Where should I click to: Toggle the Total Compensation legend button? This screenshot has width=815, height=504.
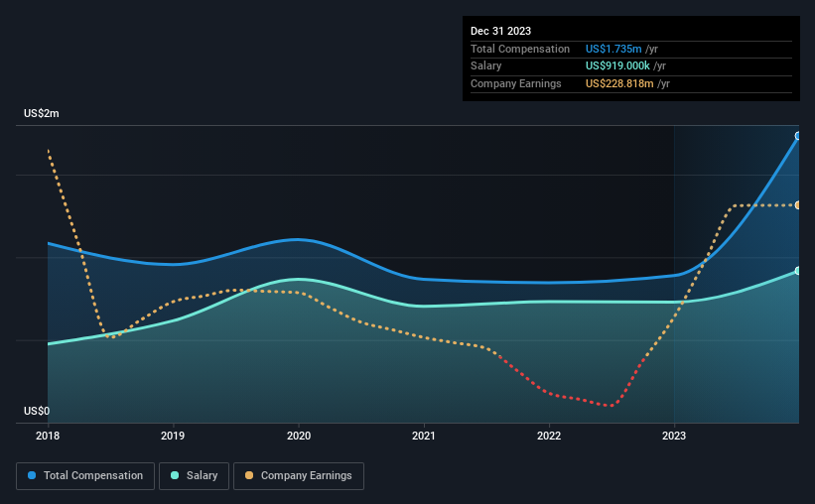[x=85, y=476]
